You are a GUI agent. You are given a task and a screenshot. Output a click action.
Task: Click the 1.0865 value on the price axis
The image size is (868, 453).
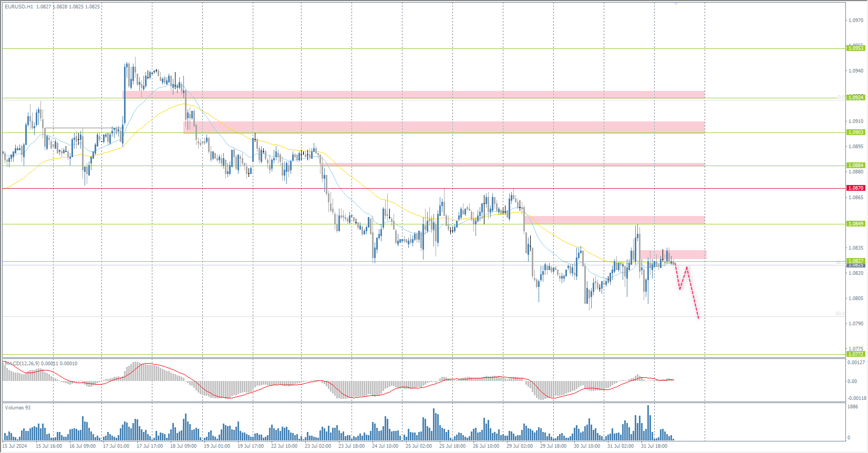pyautogui.click(x=856, y=198)
